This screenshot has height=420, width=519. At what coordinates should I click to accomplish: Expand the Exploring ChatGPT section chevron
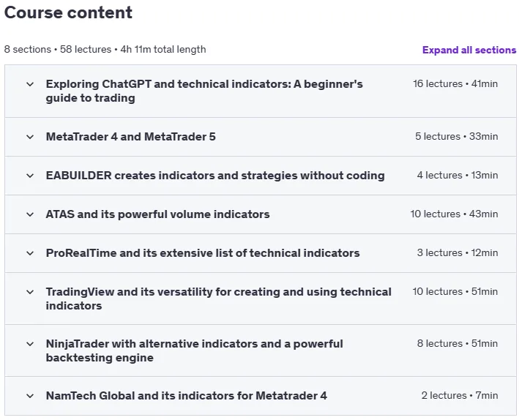(x=30, y=84)
